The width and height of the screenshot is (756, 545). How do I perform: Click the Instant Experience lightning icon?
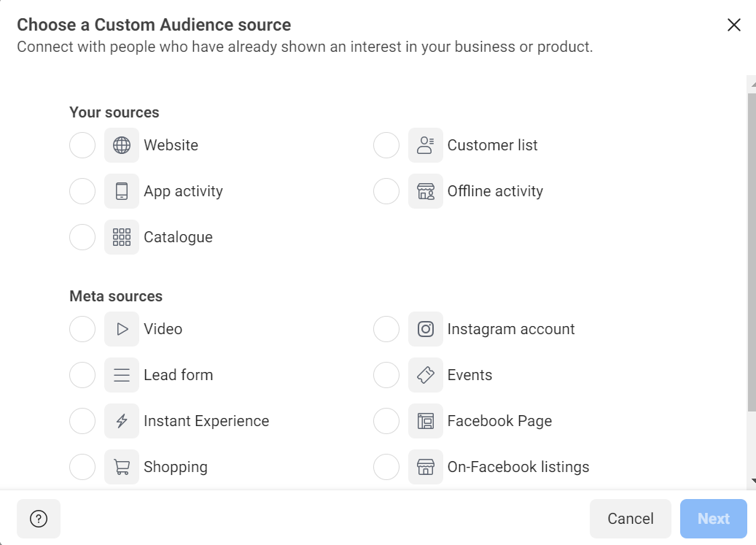[122, 421]
